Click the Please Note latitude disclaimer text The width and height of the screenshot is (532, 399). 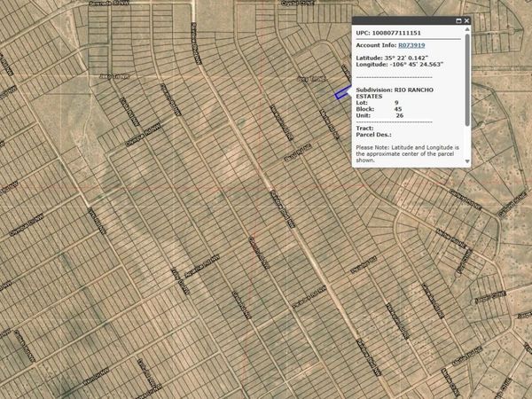point(408,153)
